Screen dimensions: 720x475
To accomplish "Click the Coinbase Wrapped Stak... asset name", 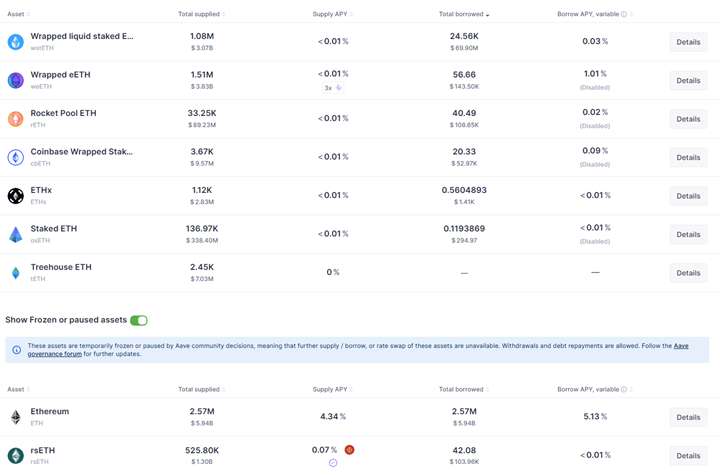I will click(x=81, y=152).
